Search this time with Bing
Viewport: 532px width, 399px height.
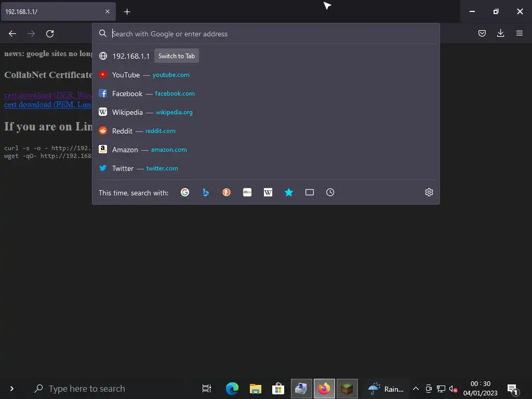(x=206, y=192)
